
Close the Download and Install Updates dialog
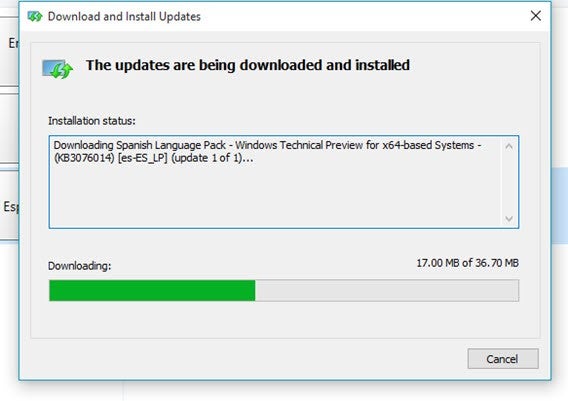(x=536, y=16)
